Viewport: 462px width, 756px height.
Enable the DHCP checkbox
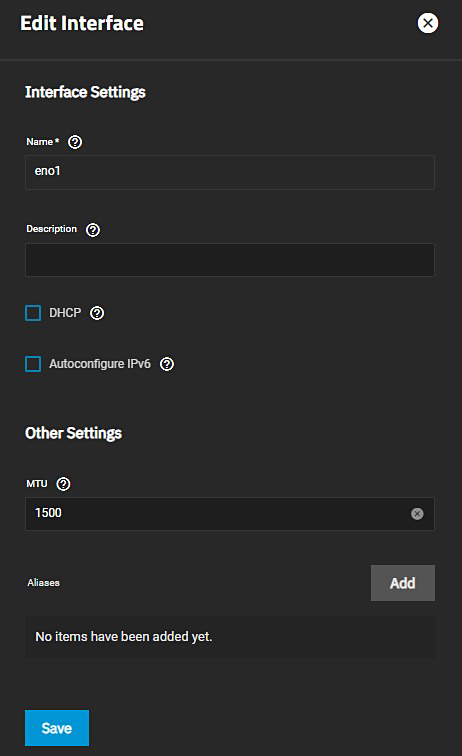tap(33, 313)
